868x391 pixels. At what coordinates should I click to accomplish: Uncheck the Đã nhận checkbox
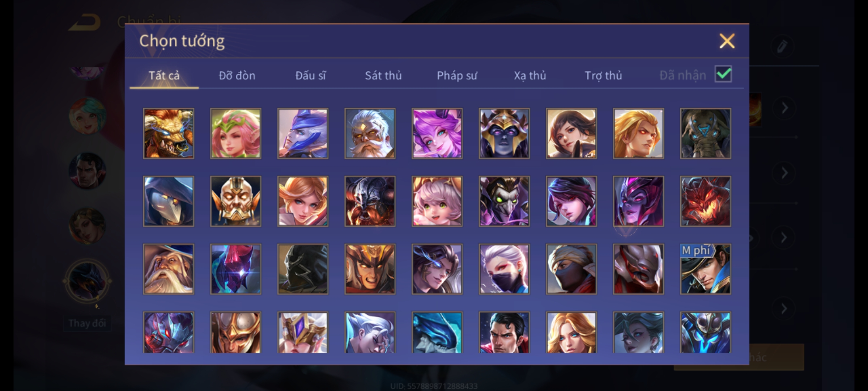click(x=723, y=74)
